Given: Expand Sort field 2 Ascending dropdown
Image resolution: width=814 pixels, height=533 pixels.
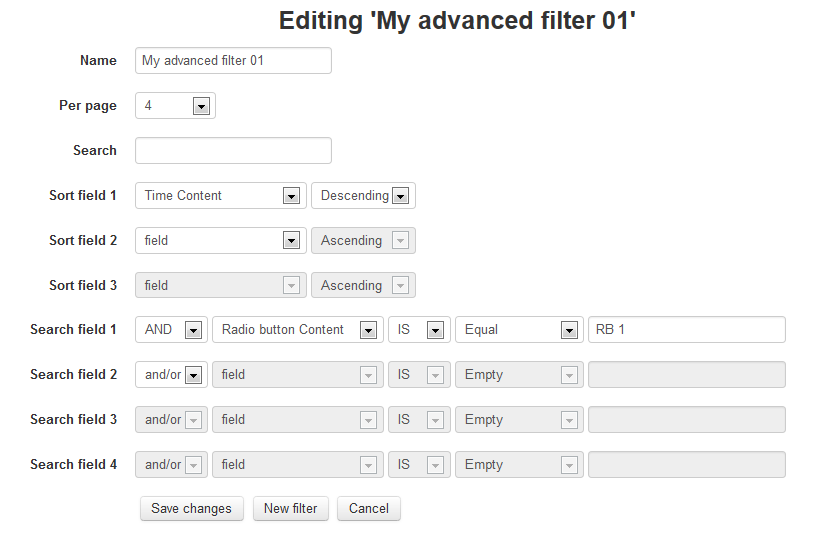Looking at the screenshot, I should [363, 241].
